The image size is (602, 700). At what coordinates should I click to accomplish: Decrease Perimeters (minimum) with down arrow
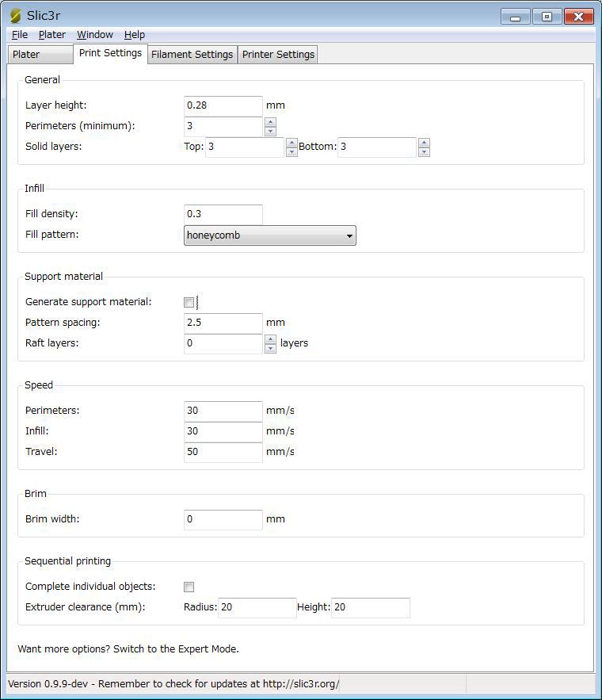tap(270, 132)
